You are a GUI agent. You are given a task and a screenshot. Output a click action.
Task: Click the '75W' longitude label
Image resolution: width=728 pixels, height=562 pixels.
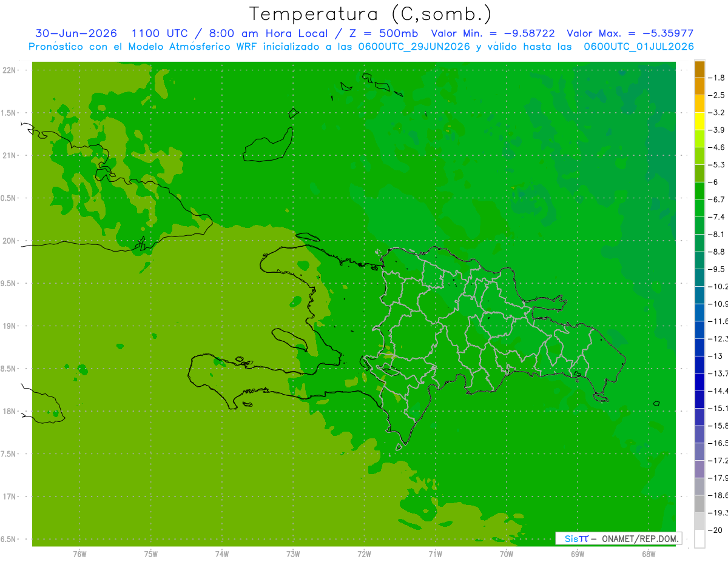[x=151, y=554]
